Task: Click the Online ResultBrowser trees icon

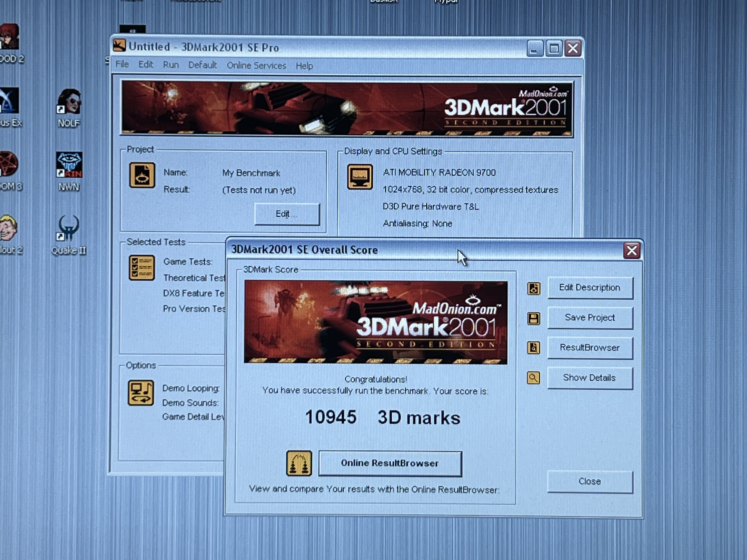Action: point(299,463)
